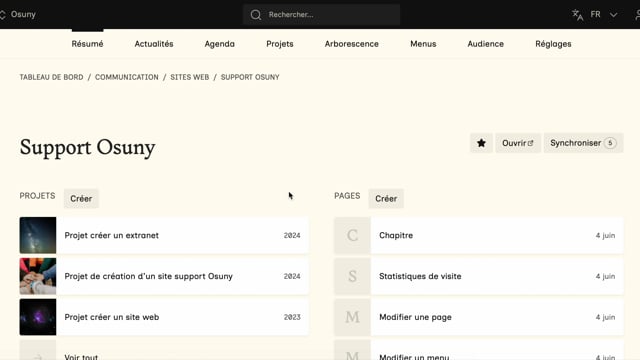Go to Sites web breadcrumb
The height and width of the screenshot is (360, 640).
189,77
